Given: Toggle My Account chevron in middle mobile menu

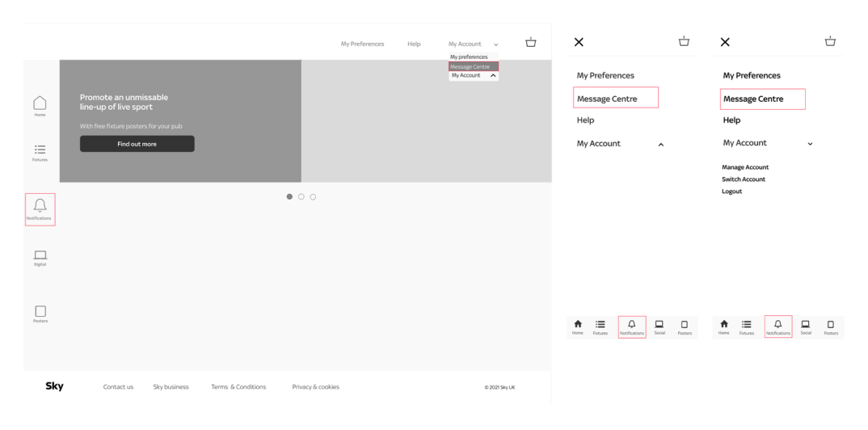Looking at the screenshot, I should point(660,145).
